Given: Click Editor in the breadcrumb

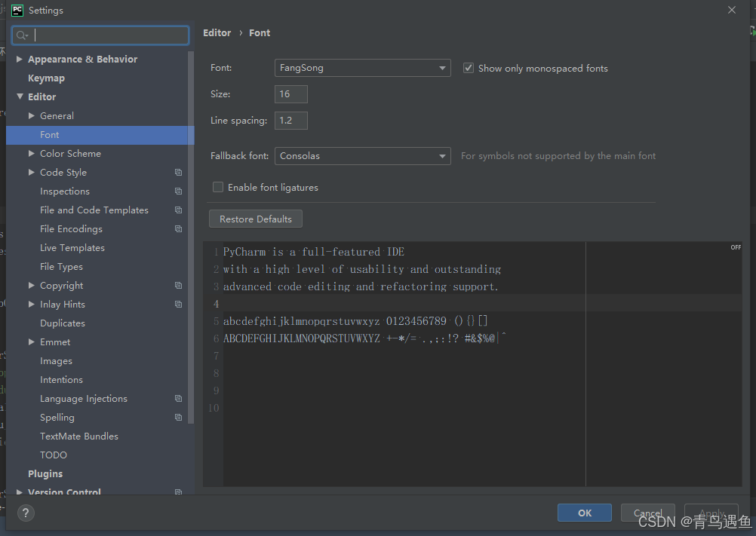Looking at the screenshot, I should click(x=217, y=32).
